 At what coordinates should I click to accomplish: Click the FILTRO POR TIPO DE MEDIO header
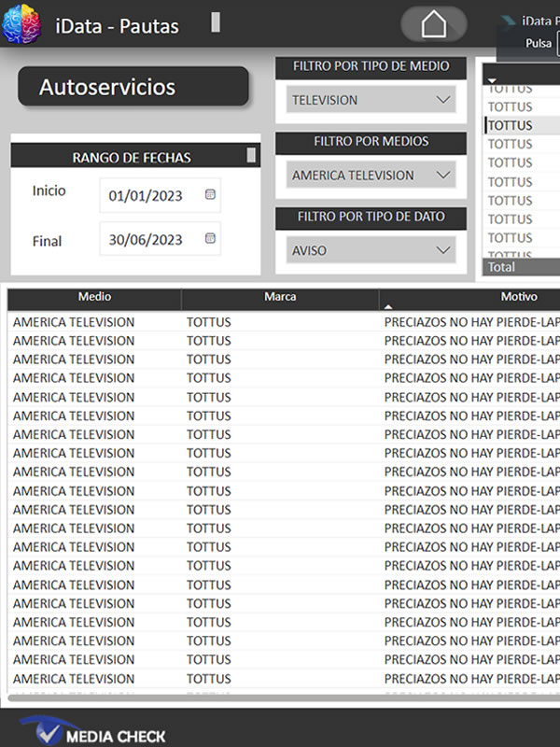371,66
